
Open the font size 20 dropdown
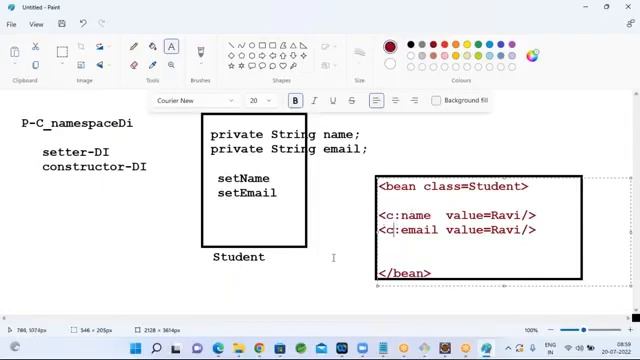[x=260, y=101]
